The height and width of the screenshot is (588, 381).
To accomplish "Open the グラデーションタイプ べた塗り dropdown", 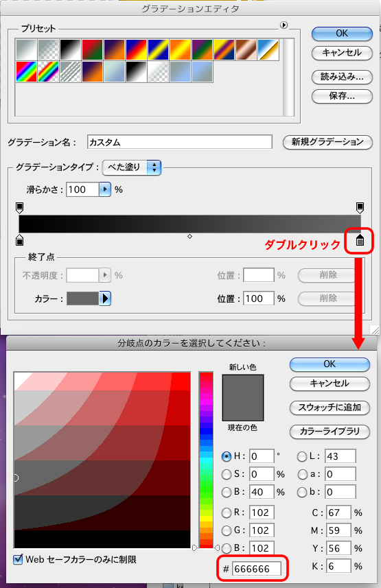I will point(132,167).
